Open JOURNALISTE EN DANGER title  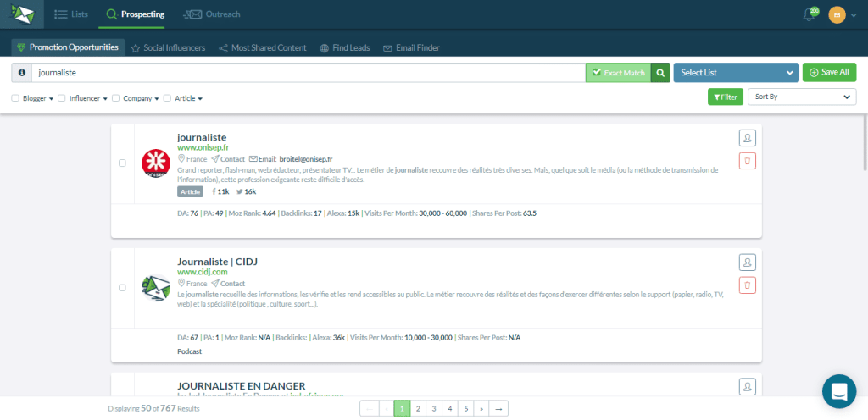[242, 386]
